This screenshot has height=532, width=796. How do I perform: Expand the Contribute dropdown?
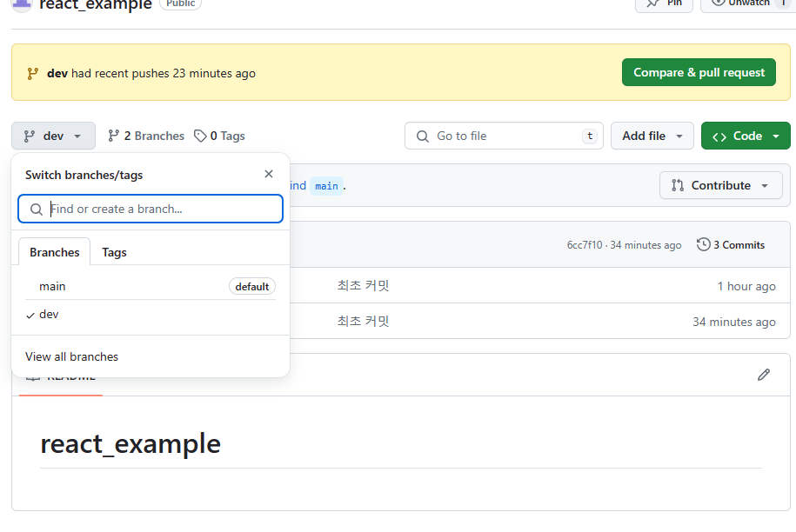tap(720, 186)
